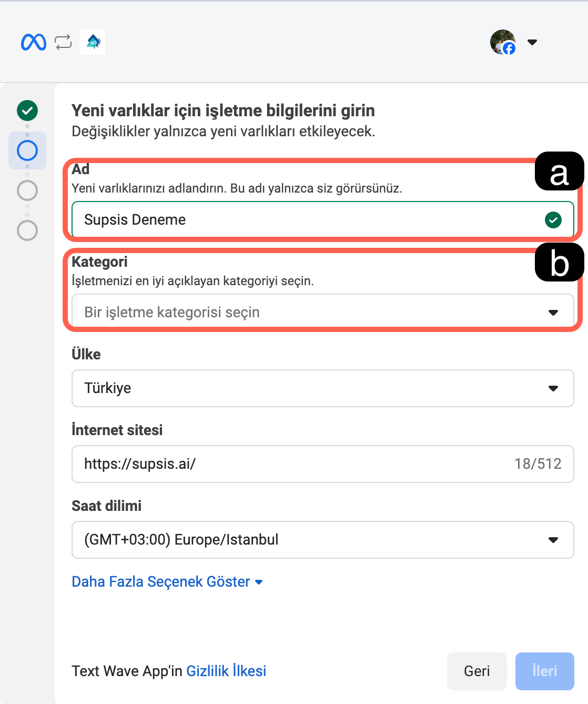Click the Supsis app logo icon
The height and width of the screenshot is (704, 588).
pyautogui.click(x=93, y=42)
